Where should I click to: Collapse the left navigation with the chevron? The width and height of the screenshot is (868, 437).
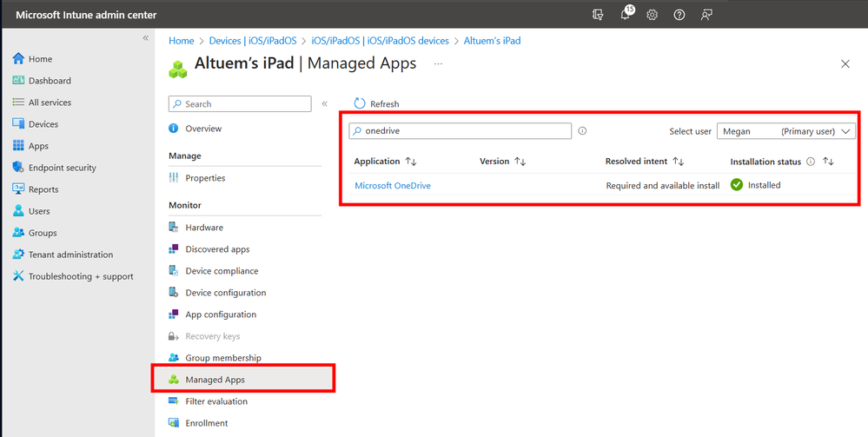click(146, 38)
